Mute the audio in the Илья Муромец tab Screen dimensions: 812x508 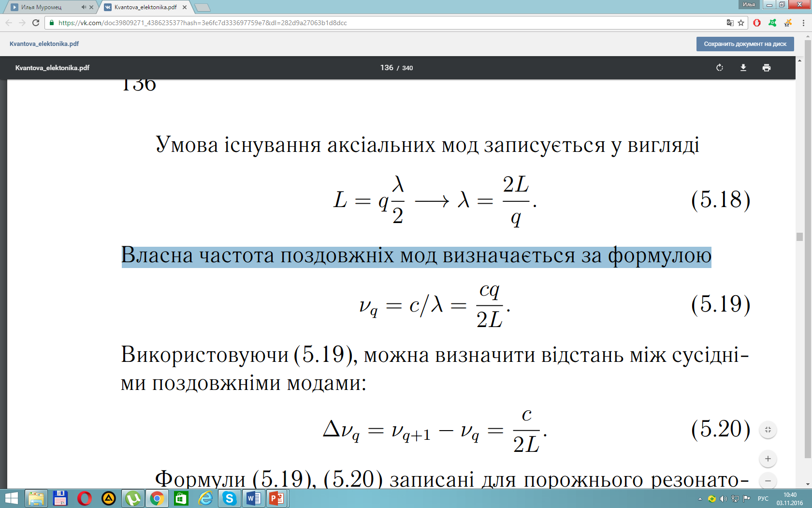pyautogui.click(x=84, y=7)
